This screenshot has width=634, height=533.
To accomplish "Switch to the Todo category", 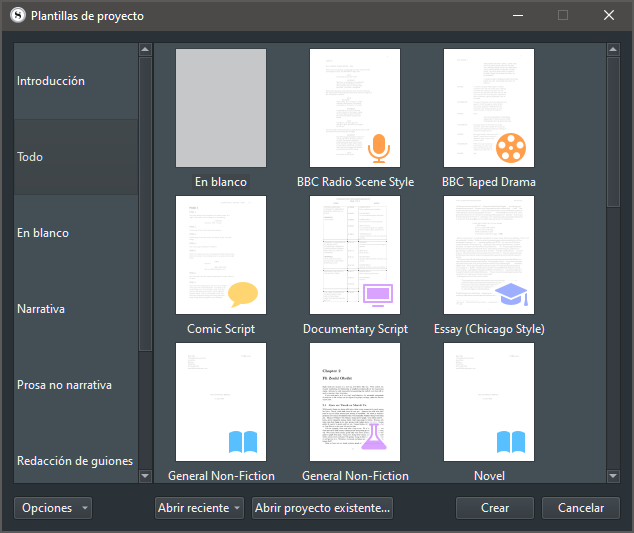I will coord(76,157).
